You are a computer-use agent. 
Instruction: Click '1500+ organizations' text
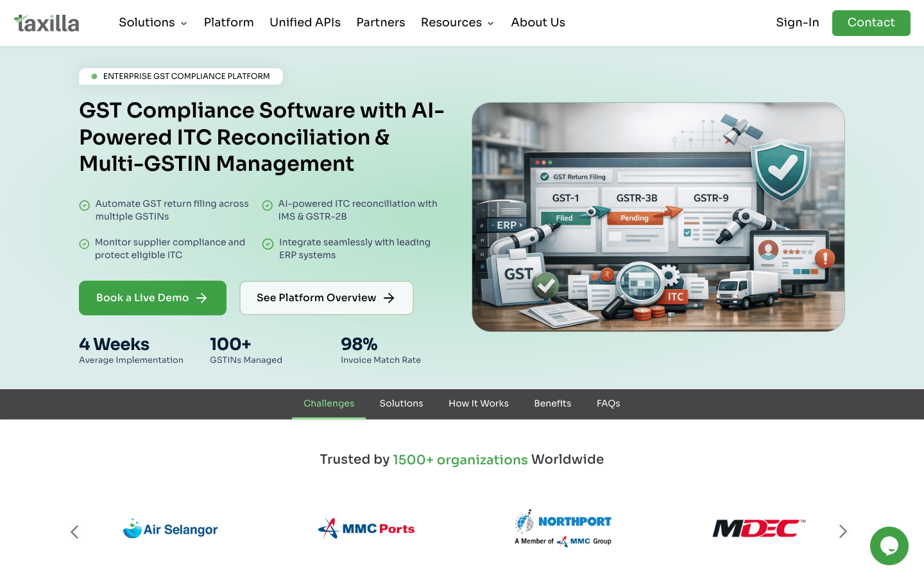460,460
